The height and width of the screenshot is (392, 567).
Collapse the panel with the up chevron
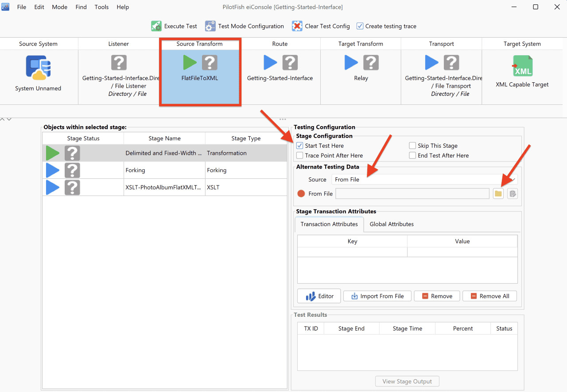click(3, 119)
